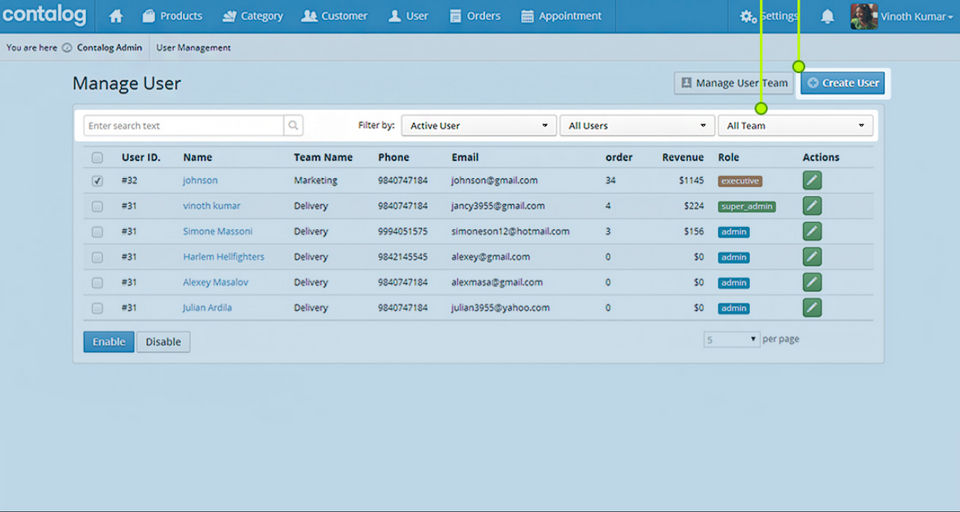Click the Marketing team cell

point(315,180)
